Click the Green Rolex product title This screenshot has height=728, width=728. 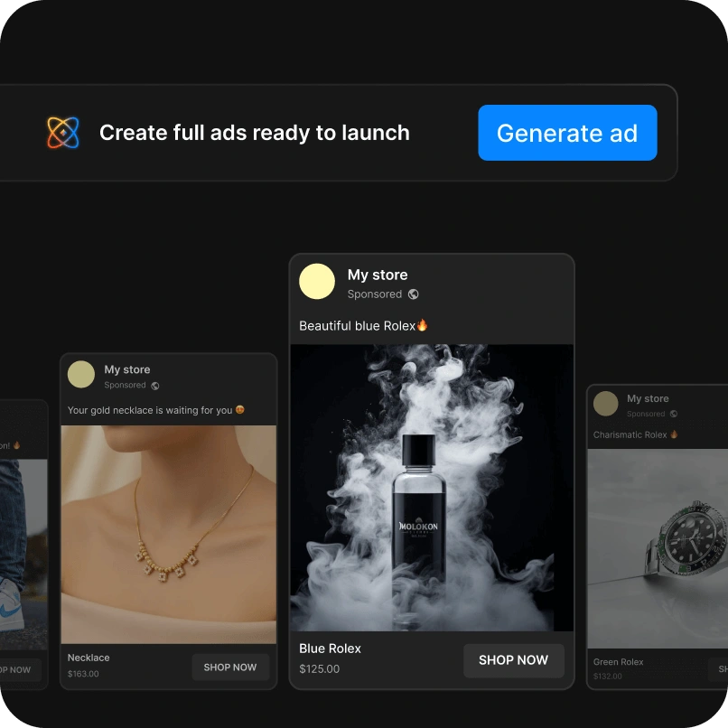(619, 662)
